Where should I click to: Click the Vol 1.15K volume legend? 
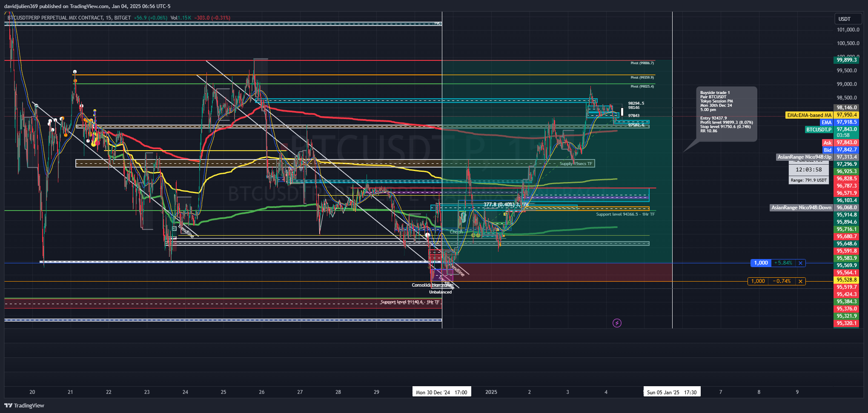pos(181,18)
